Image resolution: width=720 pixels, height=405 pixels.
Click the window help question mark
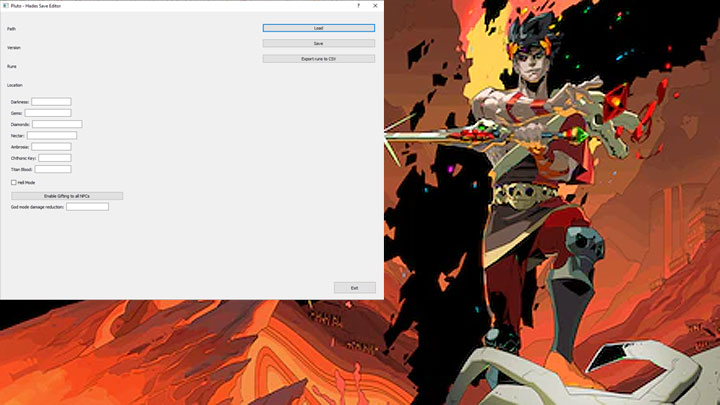(x=359, y=6)
